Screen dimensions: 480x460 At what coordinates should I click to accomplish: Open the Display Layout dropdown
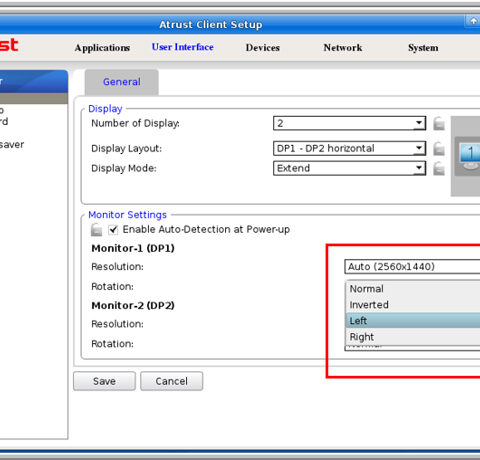349,148
